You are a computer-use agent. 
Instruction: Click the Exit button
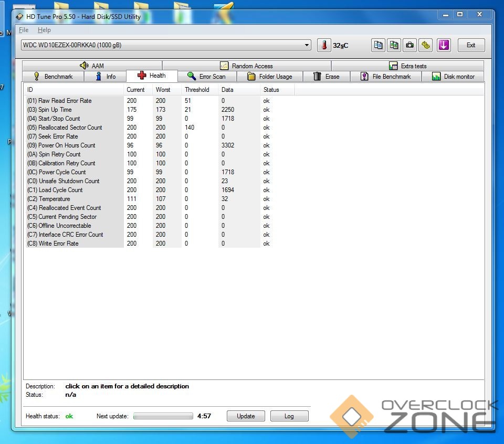pyautogui.click(x=471, y=45)
